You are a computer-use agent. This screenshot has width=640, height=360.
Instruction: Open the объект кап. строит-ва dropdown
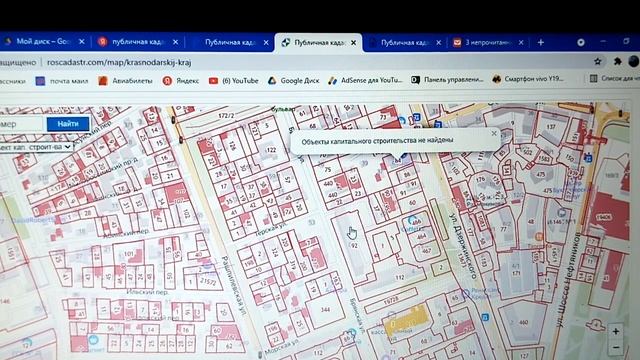click(36, 147)
